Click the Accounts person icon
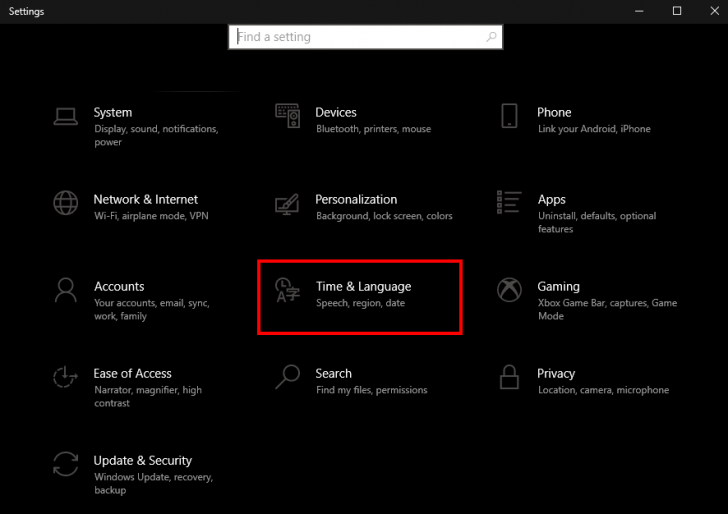This screenshot has width=728, height=514. tap(66, 290)
